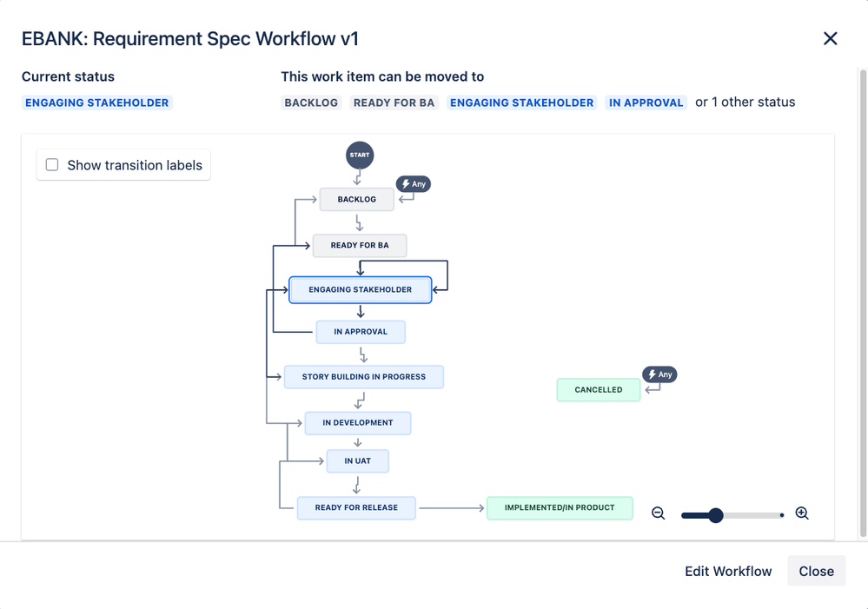Select the STORY BUILDING IN PROGRESS node

363,376
